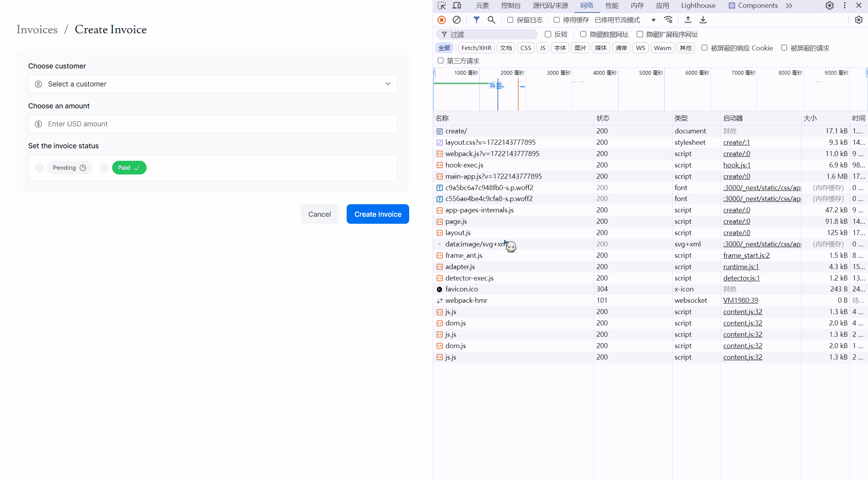Click the Enter USD amount field
This screenshot has width=868, height=480.
tap(213, 124)
